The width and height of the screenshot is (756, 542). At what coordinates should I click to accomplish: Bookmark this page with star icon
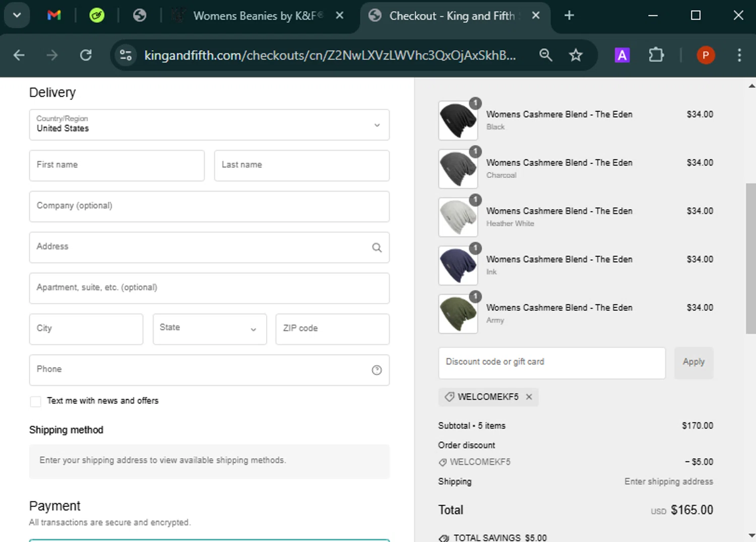(576, 55)
